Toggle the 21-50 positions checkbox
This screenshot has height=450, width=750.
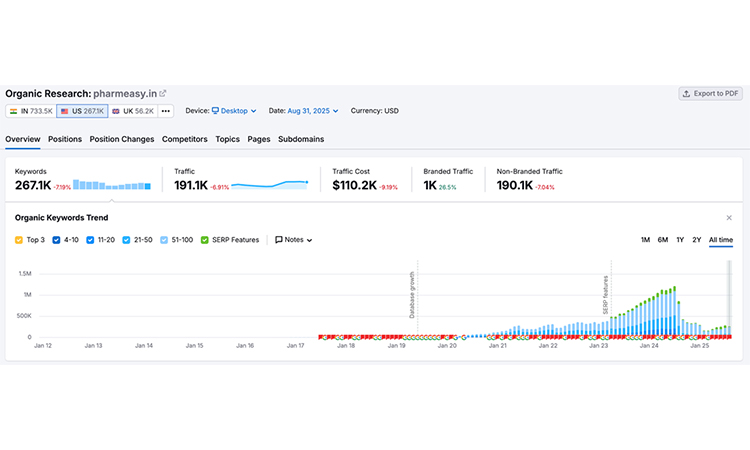coord(126,240)
